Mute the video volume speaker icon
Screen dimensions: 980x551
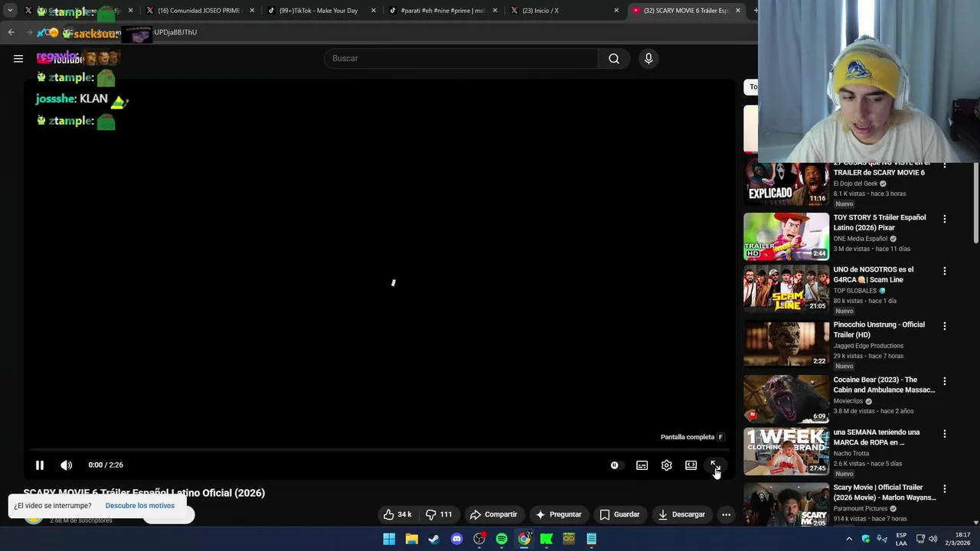(x=67, y=465)
